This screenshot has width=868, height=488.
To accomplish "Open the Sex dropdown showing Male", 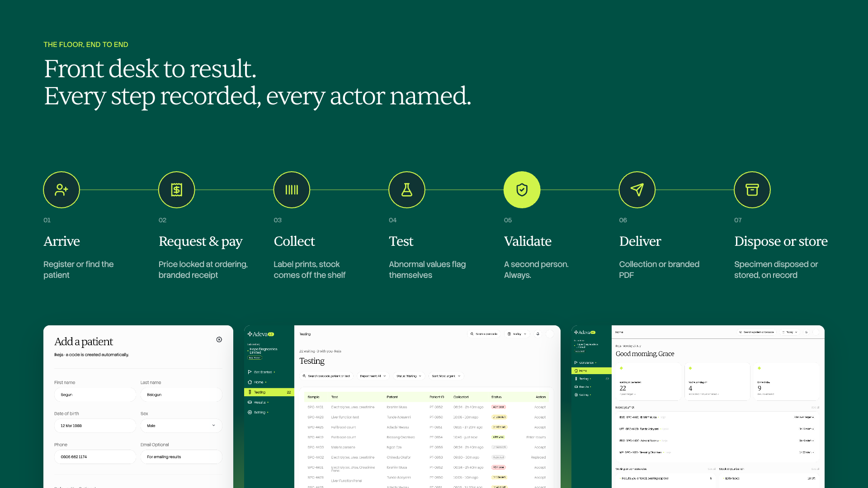I will (181, 426).
